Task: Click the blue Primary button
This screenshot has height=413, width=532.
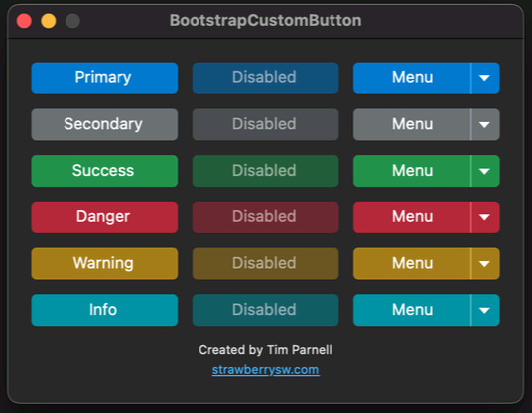Action: click(x=104, y=78)
